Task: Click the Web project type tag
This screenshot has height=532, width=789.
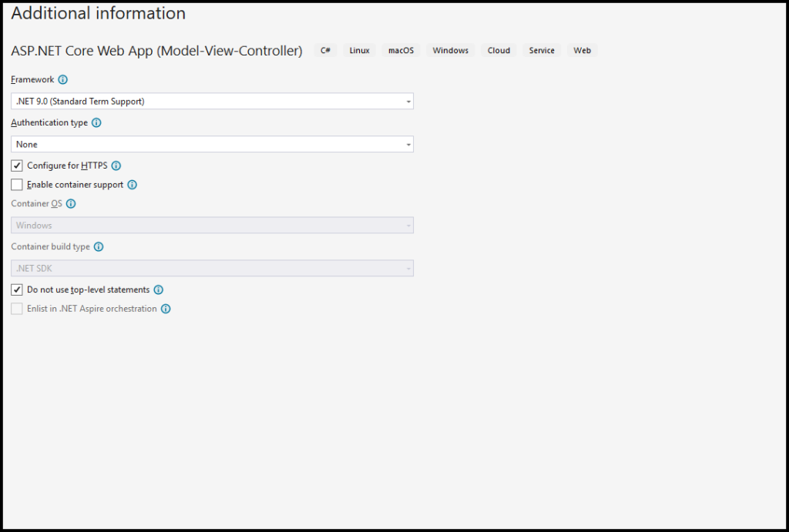Action: pyautogui.click(x=583, y=51)
